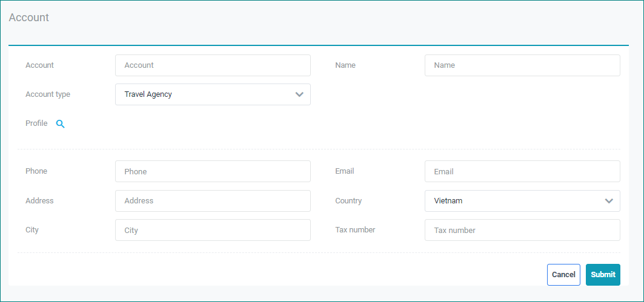Click the "Phone" field label

[x=36, y=171]
